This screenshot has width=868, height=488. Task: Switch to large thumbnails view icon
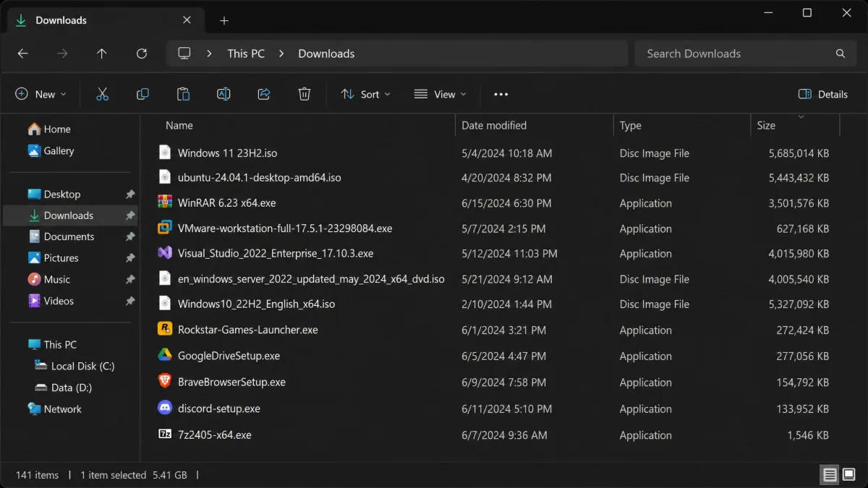point(848,475)
